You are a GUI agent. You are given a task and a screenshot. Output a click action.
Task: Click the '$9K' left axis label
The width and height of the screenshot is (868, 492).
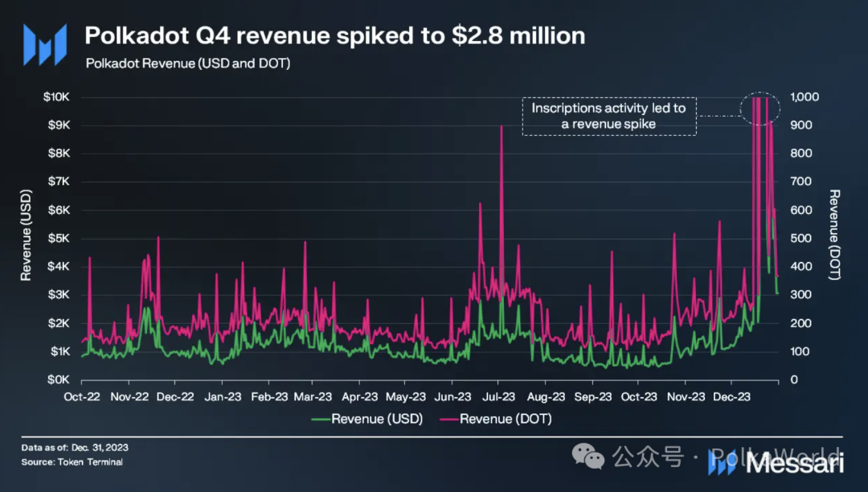[x=59, y=125]
